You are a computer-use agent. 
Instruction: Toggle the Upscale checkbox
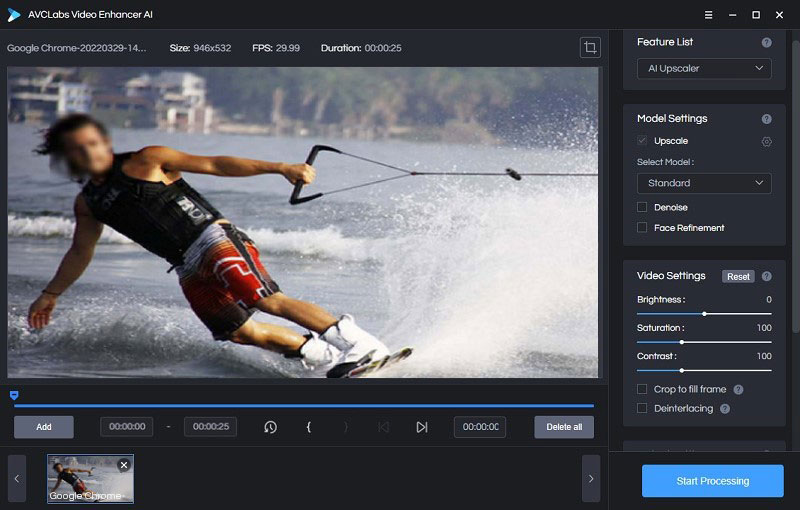[642, 141]
